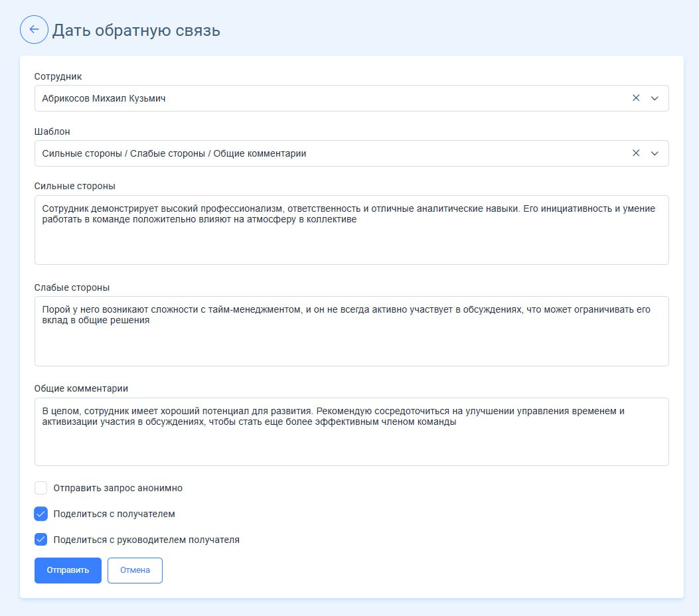The width and height of the screenshot is (699, 616).
Task: Enable Отправить запрос анонимно checkbox
Action: coord(40,488)
